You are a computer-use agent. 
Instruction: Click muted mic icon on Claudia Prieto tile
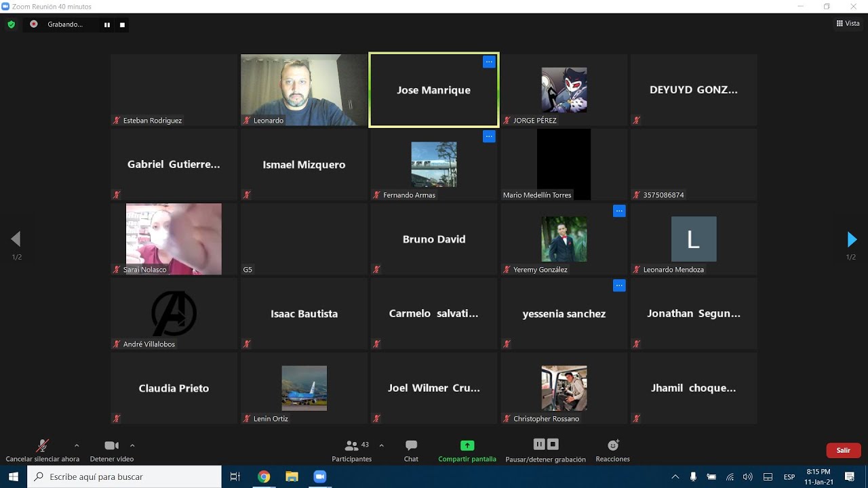tap(117, 418)
